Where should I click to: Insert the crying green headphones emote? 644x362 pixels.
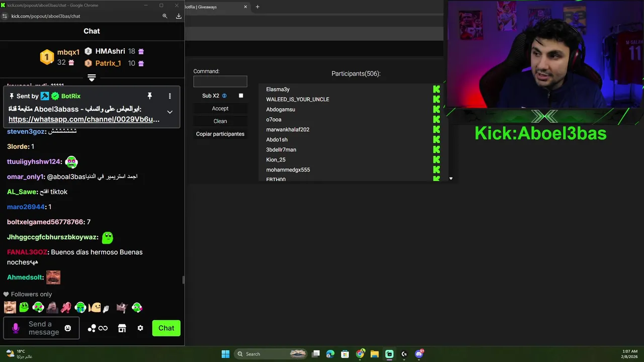coord(80,307)
